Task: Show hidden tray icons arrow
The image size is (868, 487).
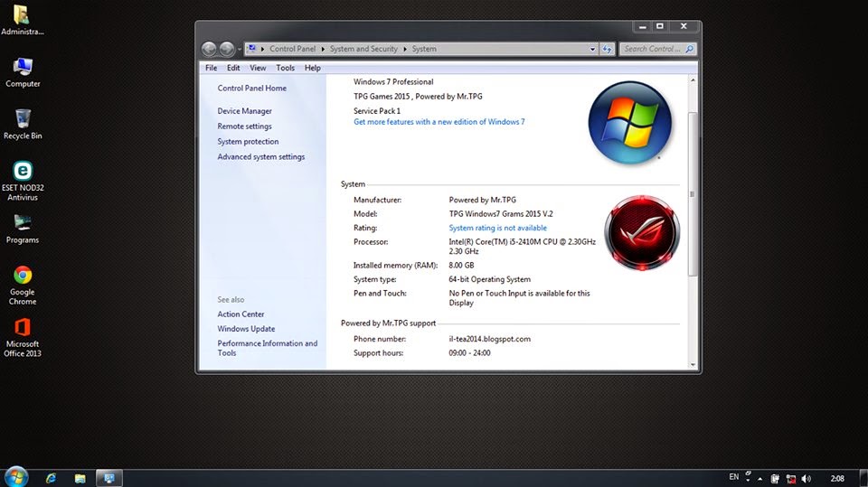Action: pos(760,479)
